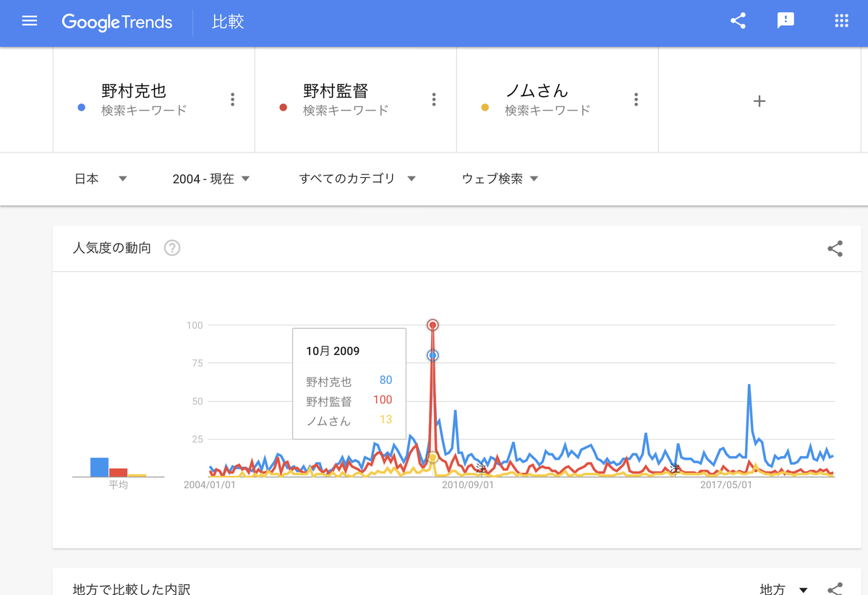
Task: Open the send feedback icon
Action: pos(786,21)
